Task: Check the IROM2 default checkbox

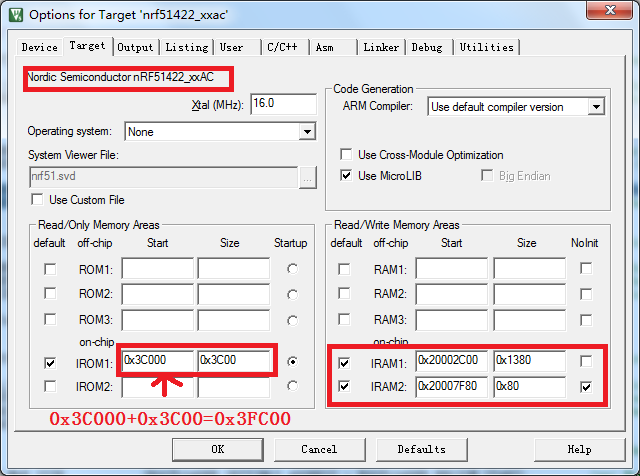Action: [50, 386]
